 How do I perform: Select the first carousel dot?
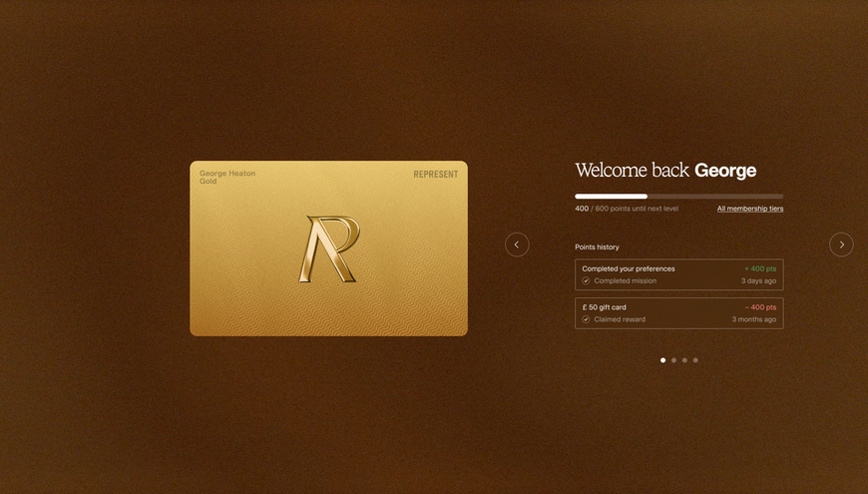(662, 360)
